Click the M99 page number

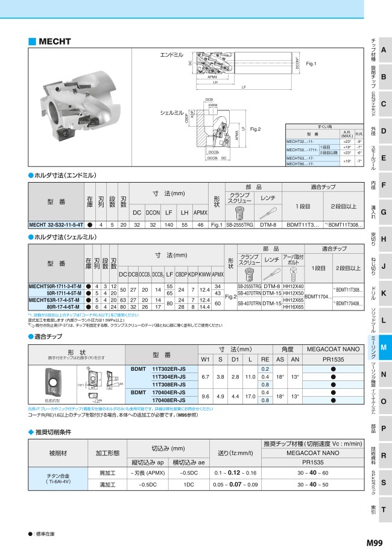click(x=373, y=544)
